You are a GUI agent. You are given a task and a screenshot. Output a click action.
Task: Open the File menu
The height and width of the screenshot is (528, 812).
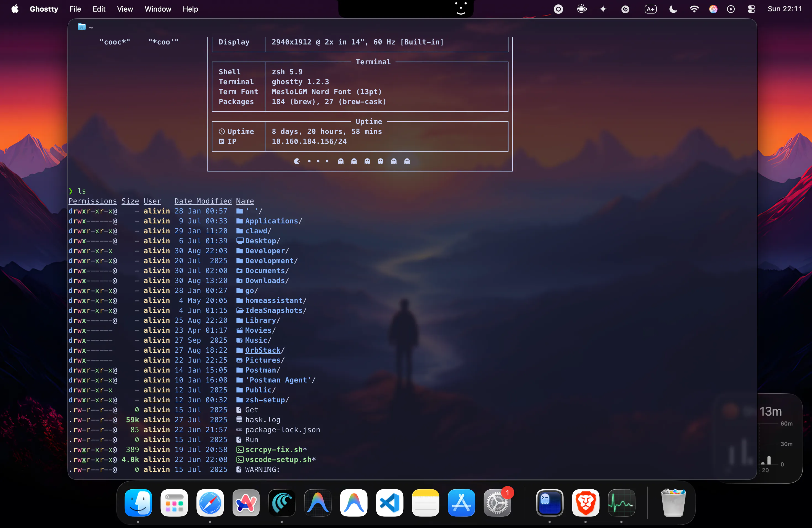click(75, 9)
